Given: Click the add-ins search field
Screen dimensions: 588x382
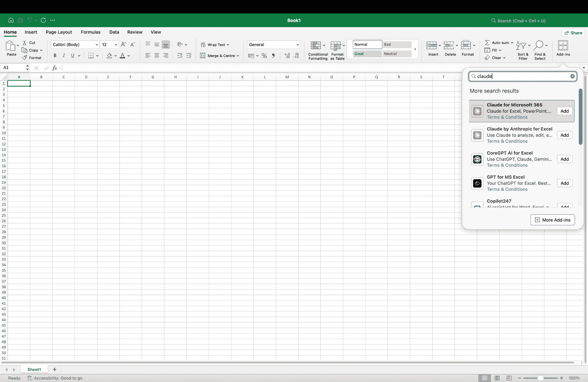Looking at the screenshot, I should [x=523, y=76].
